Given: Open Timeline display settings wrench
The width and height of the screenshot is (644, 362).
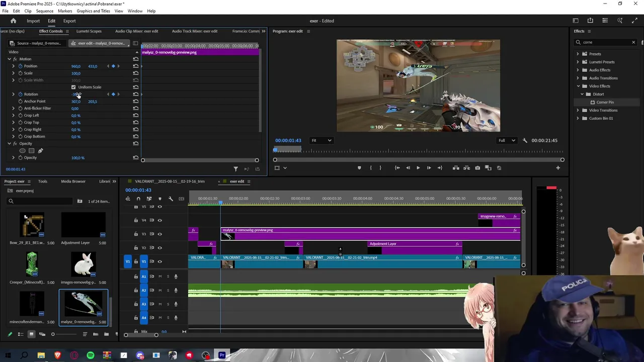Looking at the screenshot, I should [171, 199].
